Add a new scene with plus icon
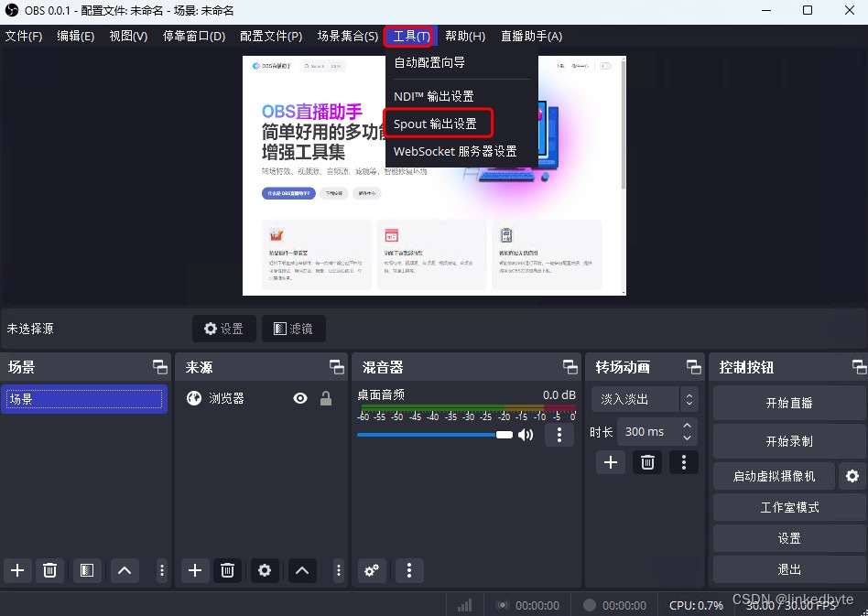This screenshot has height=616, width=868. [17, 570]
